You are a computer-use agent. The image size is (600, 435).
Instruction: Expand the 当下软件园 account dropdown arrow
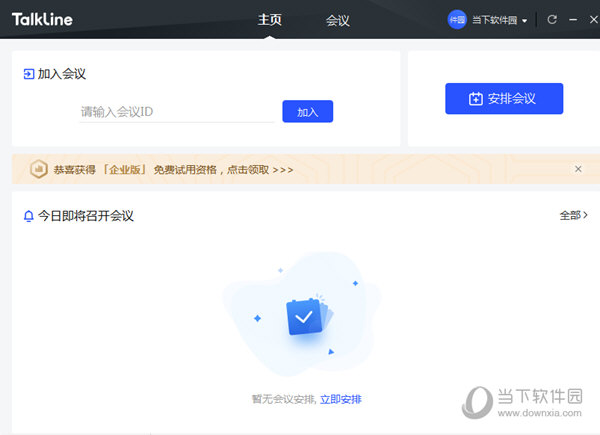tap(524, 21)
